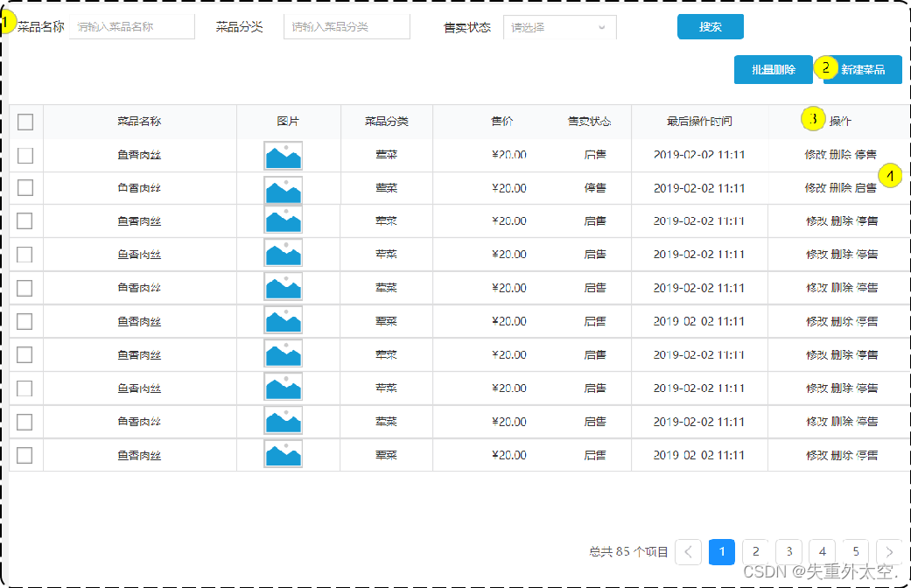Screen dimensions: 911x588
Task: Click the 售价 column header
Action: click(x=502, y=122)
